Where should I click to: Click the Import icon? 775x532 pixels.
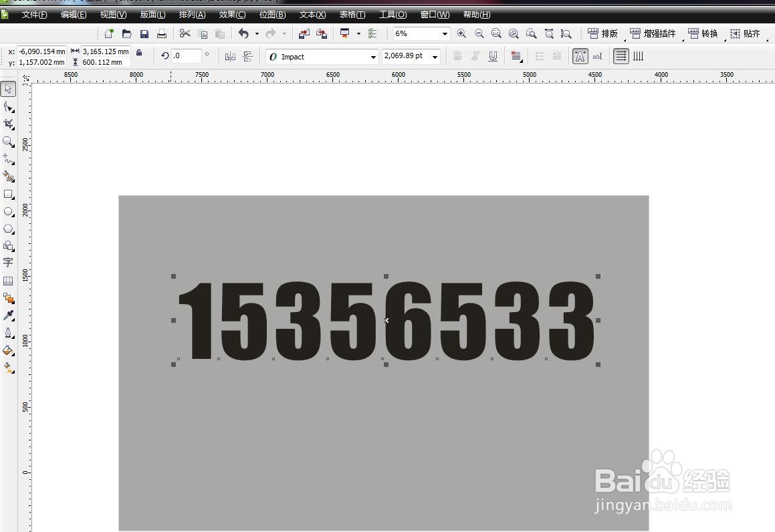coord(304,33)
